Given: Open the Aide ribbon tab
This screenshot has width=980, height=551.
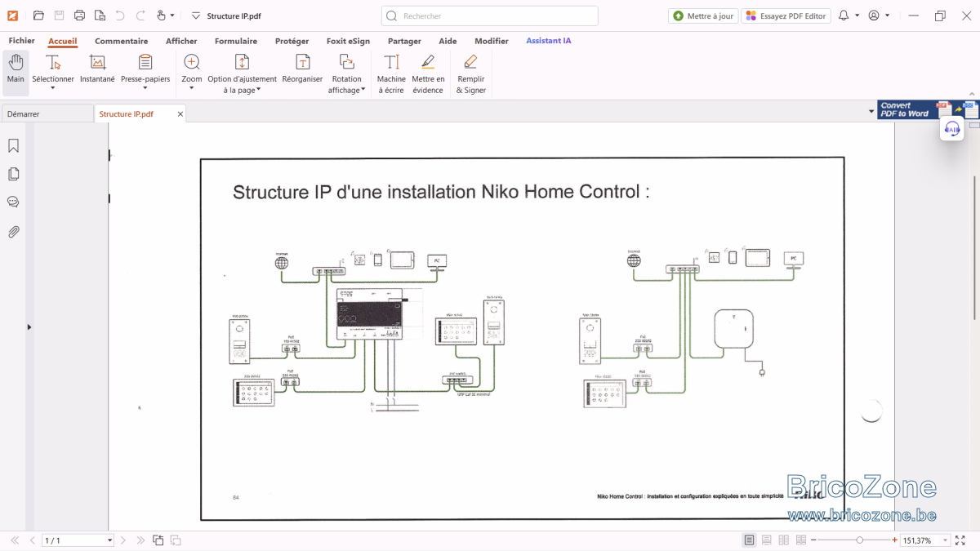Looking at the screenshot, I should [x=448, y=41].
